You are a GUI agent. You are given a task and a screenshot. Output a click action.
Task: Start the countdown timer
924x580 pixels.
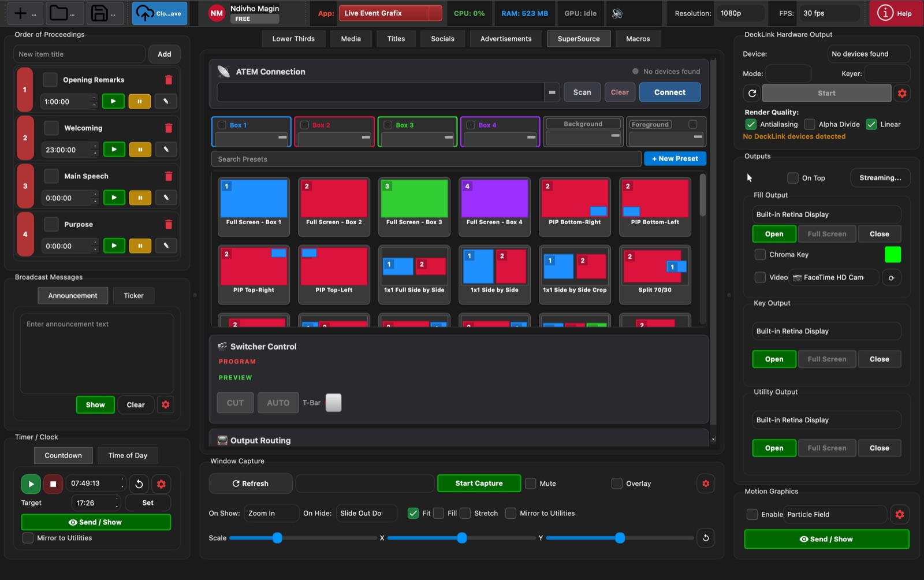click(31, 484)
